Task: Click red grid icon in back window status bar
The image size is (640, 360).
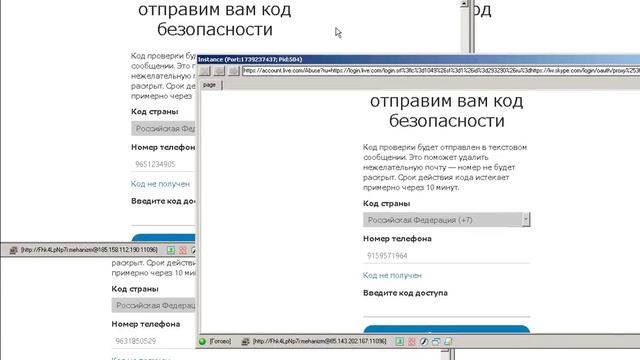Action: tap(183, 250)
